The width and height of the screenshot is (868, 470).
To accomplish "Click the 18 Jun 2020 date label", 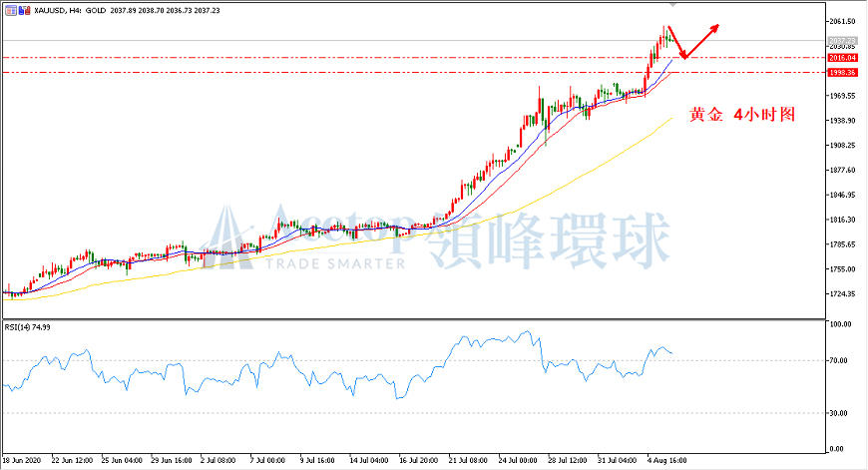I will click(x=22, y=461).
